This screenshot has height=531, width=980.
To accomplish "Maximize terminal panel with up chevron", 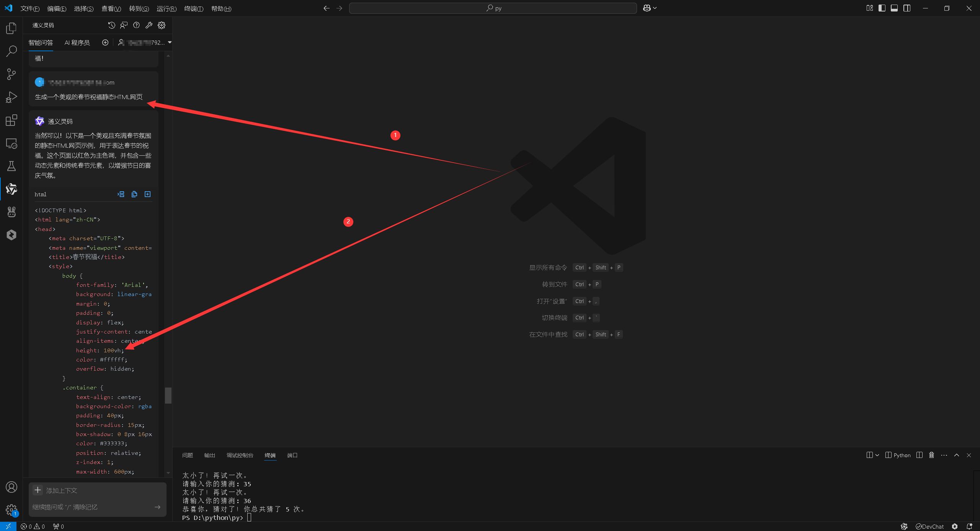I will click(x=957, y=455).
